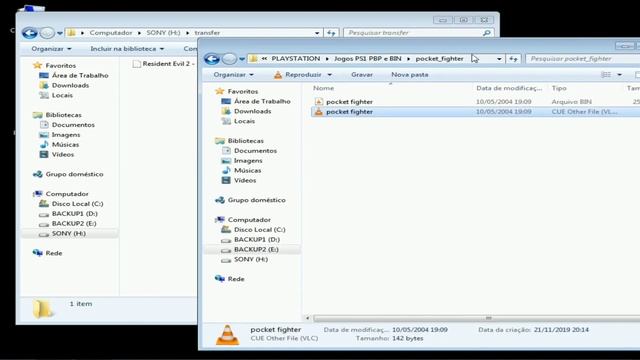Image resolution: width=640 pixels, height=360 pixels.
Task: Click Gravar button
Action: point(362,75)
